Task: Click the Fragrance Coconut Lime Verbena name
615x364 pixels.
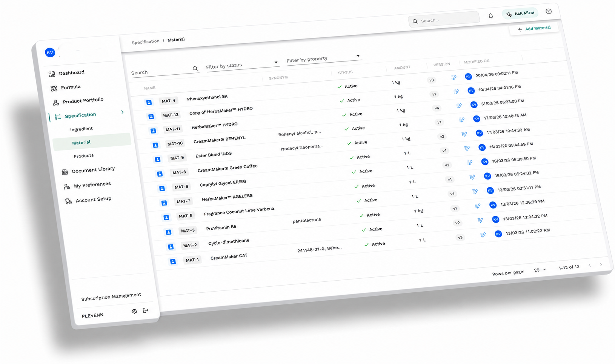Action: coord(239,211)
